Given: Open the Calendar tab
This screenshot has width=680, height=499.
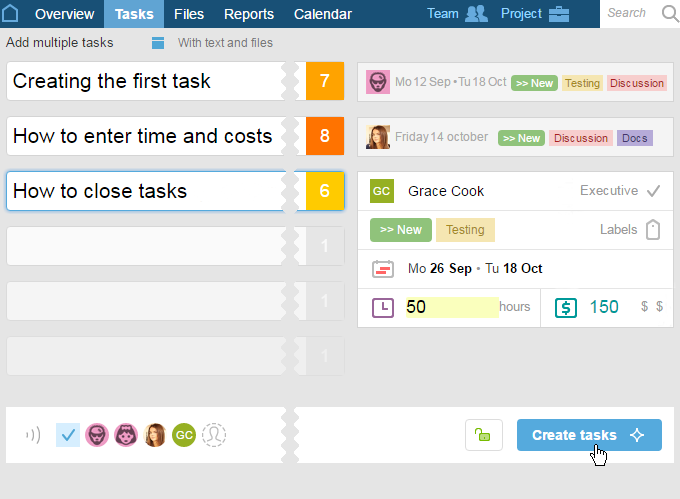Looking at the screenshot, I should [323, 14].
